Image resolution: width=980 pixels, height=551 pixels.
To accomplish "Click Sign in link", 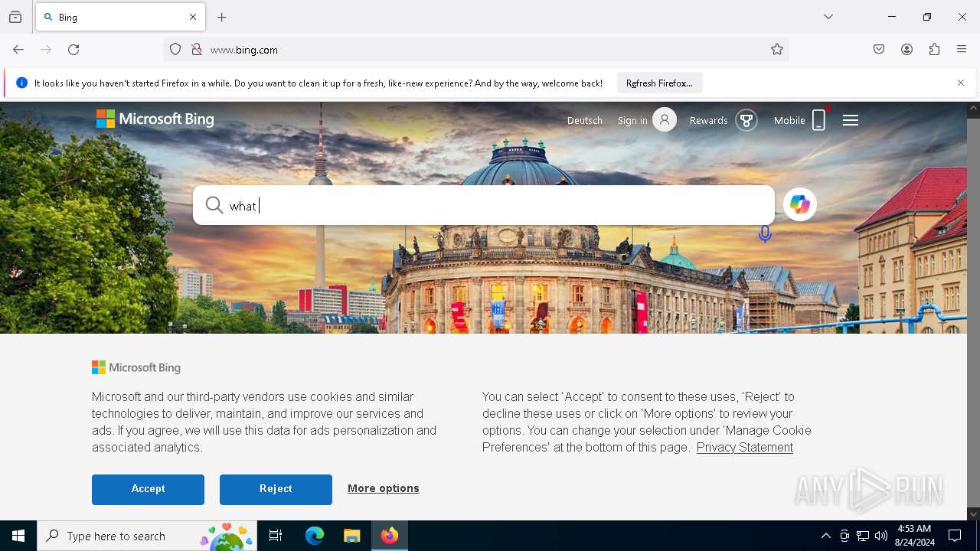I will click(632, 121).
